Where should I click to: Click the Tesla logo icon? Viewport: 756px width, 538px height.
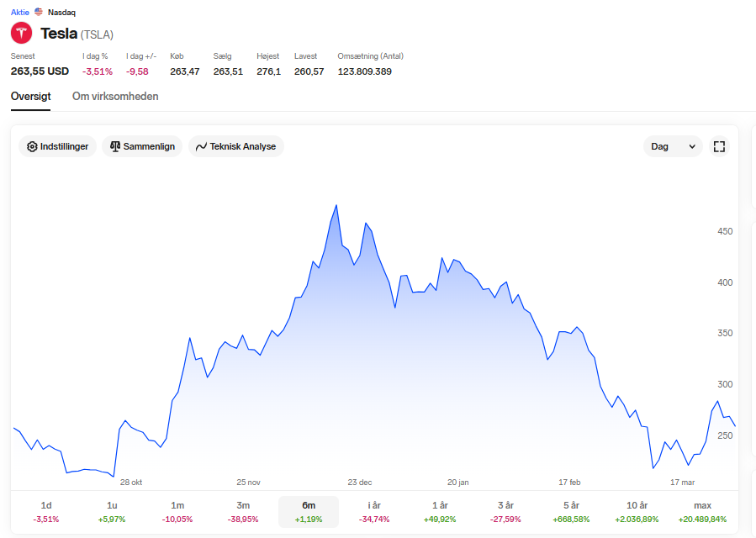[x=21, y=34]
